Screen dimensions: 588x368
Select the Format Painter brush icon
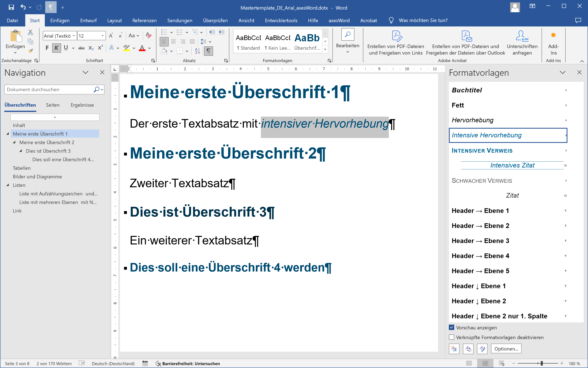[30, 51]
